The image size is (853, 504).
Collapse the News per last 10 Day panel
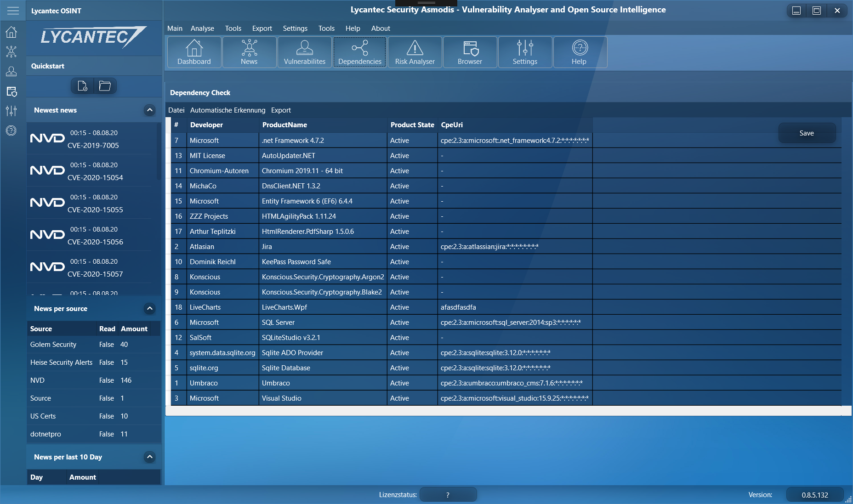pyautogui.click(x=149, y=457)
